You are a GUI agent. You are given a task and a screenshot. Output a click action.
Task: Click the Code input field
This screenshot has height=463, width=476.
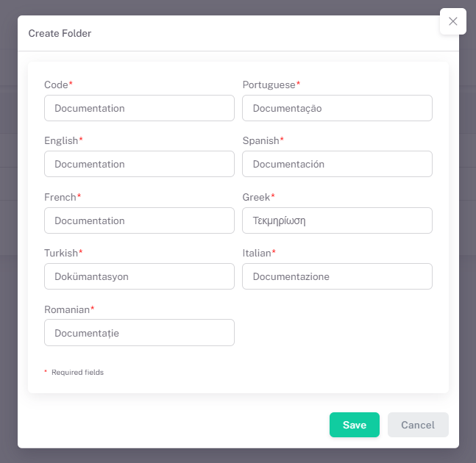[139, 108]
